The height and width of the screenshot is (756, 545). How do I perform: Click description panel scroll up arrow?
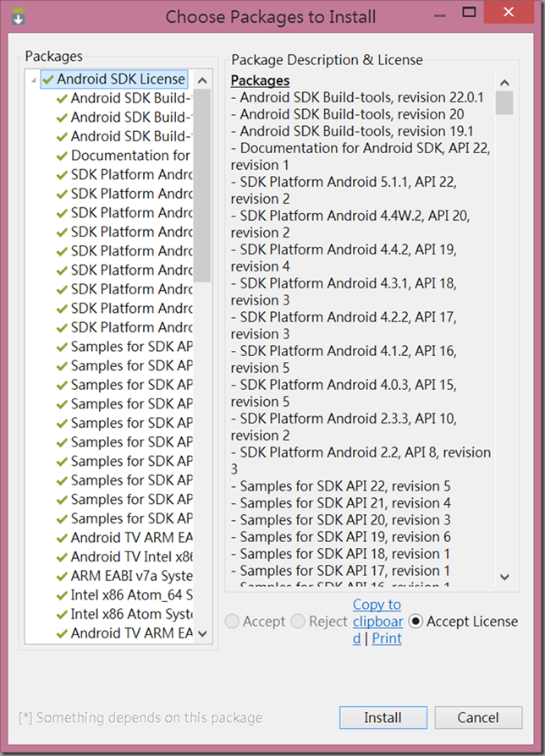click(x=504, y=82)
